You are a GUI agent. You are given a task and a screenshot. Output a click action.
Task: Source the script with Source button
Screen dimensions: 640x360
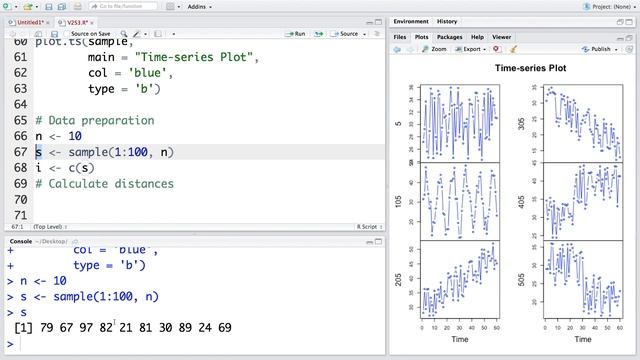point(345,34)
